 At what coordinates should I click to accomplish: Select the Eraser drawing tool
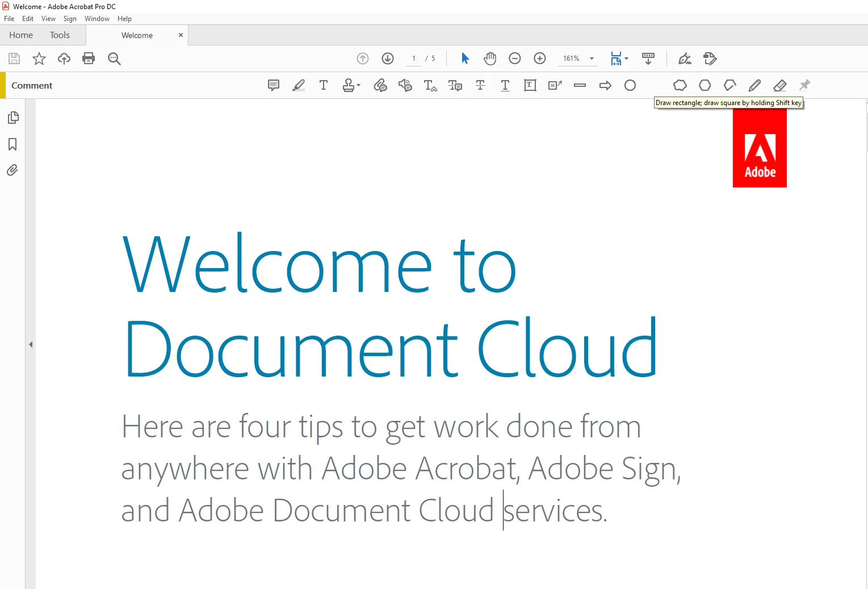tap(780, 85)
